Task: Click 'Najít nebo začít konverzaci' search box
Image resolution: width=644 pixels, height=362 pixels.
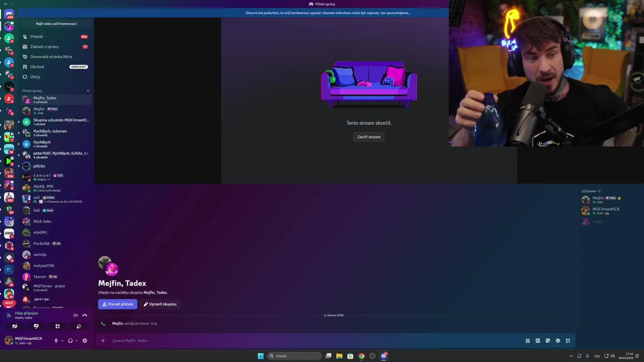Action: (56, 24)
